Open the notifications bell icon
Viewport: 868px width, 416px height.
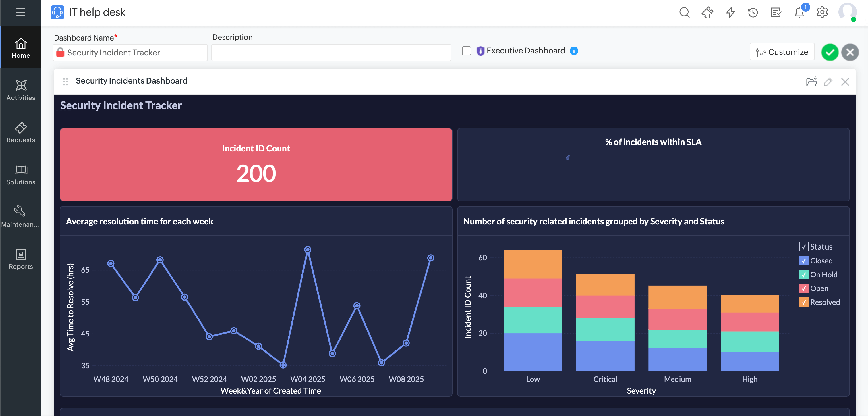tap(799, 12)
